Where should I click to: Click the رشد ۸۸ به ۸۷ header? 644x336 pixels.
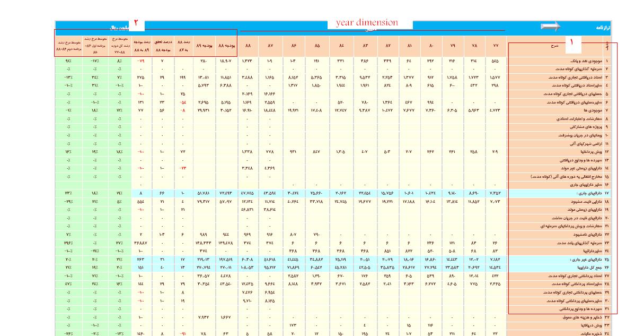click(183, 46)
